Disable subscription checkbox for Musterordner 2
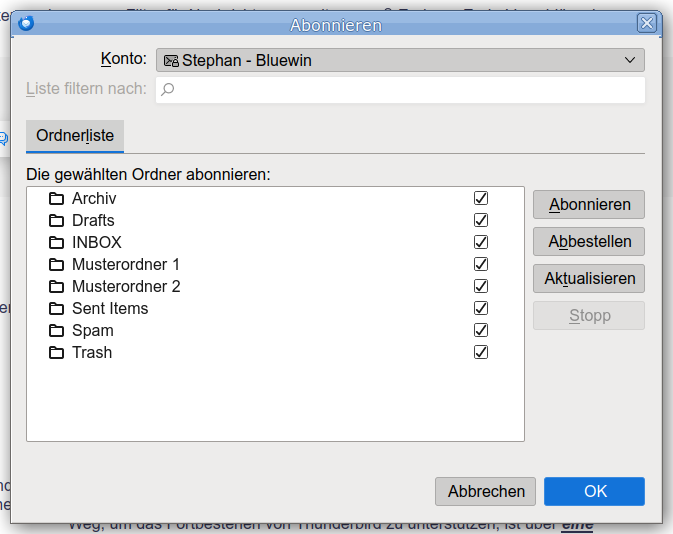 click(x=481, y=286)
